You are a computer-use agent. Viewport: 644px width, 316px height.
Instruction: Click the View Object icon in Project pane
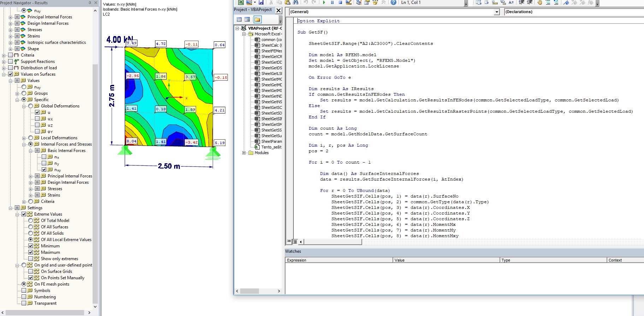click(247, 19)
